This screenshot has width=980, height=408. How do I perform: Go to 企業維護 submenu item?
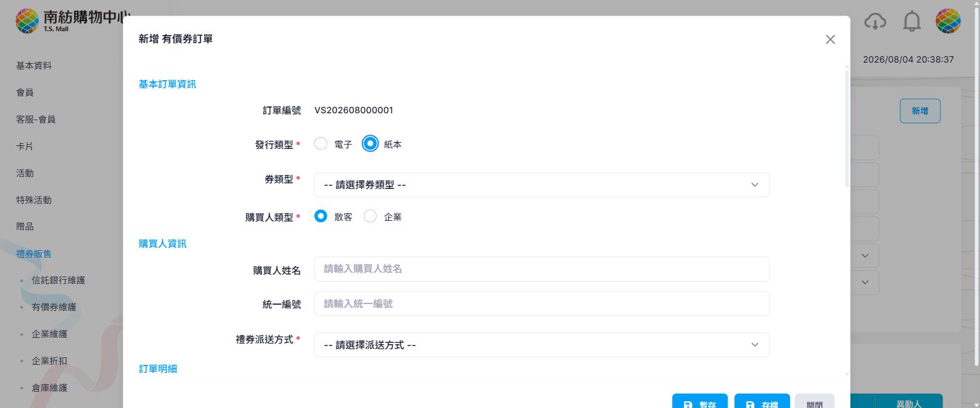point(49,334)
